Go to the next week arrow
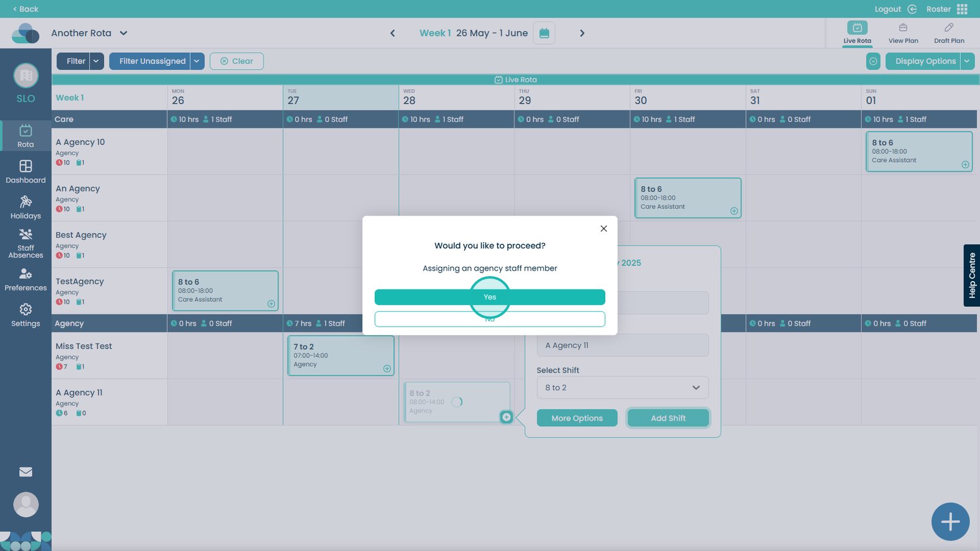Screen dimensions: 980x551 pos(582,33)
